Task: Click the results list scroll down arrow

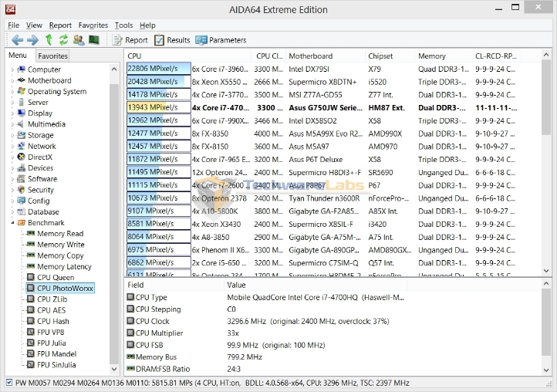Action: pyautogui.click(x=546, y=271)
